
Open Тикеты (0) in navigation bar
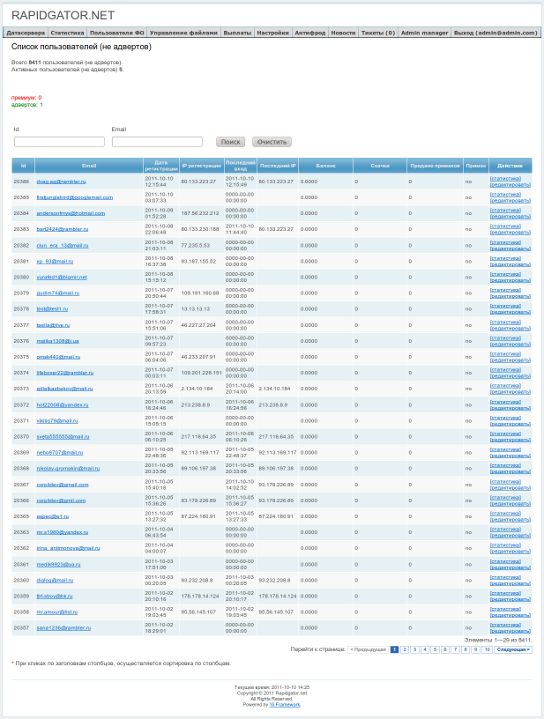click(x=378, y=33)
